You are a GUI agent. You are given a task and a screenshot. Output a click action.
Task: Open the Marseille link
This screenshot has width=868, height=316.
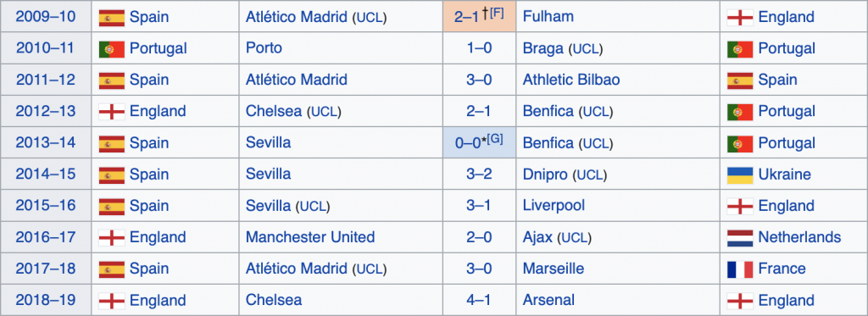point(554,269)
